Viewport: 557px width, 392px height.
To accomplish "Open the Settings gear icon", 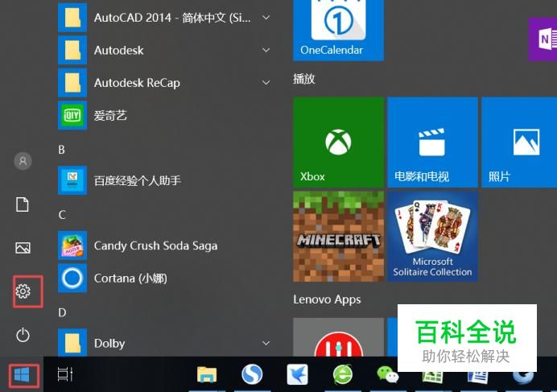I will click(23, 291).
